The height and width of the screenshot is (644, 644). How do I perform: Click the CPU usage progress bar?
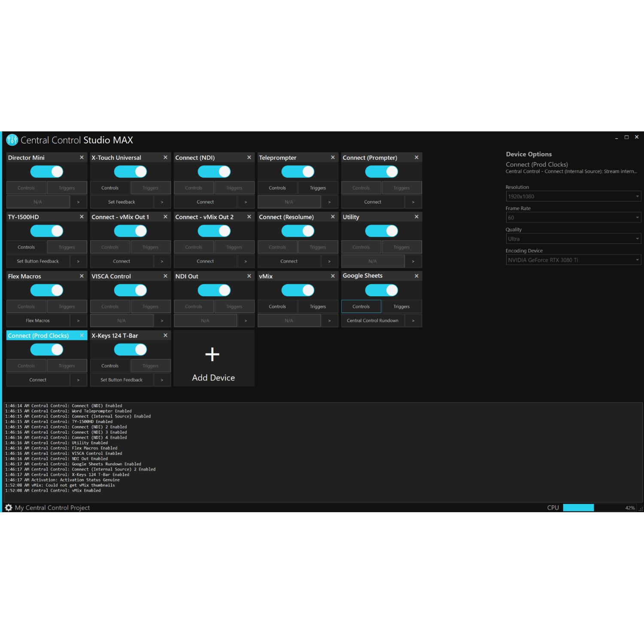click(x=600, y=507)
